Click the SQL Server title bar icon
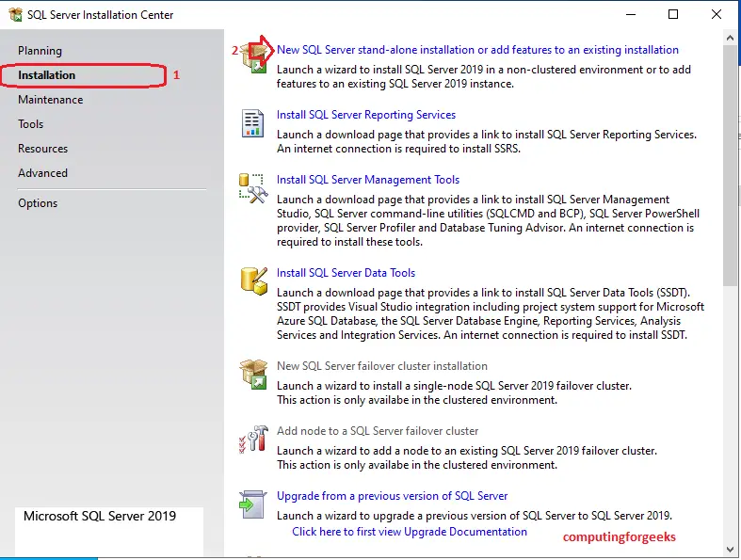This screenshot has width=741, height=560. point(15,15)
